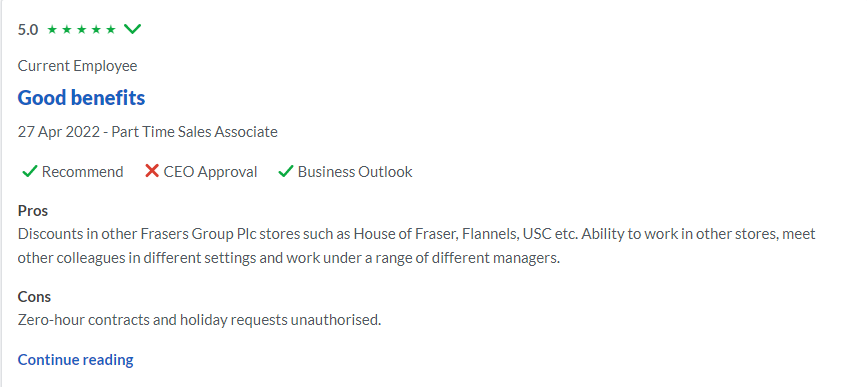Expand the rating breakdown chevron
The height and width of the screenshot is (387, 867).
tap(133, 29)
